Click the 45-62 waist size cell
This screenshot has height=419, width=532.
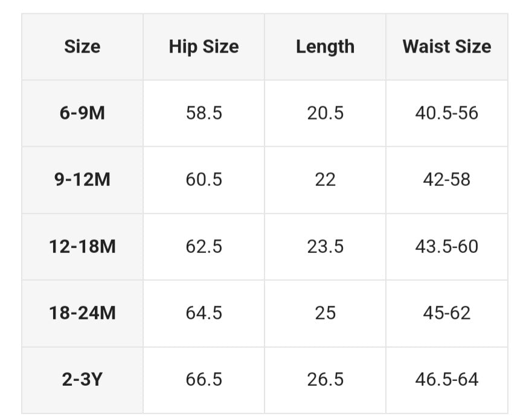[447, 313]
